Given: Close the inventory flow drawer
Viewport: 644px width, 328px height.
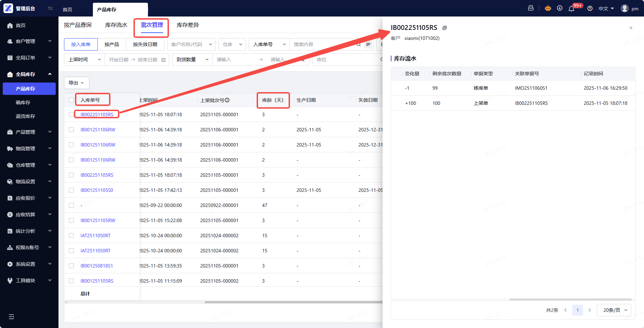Looking at the screenshot, I should [x=631, y=28].
